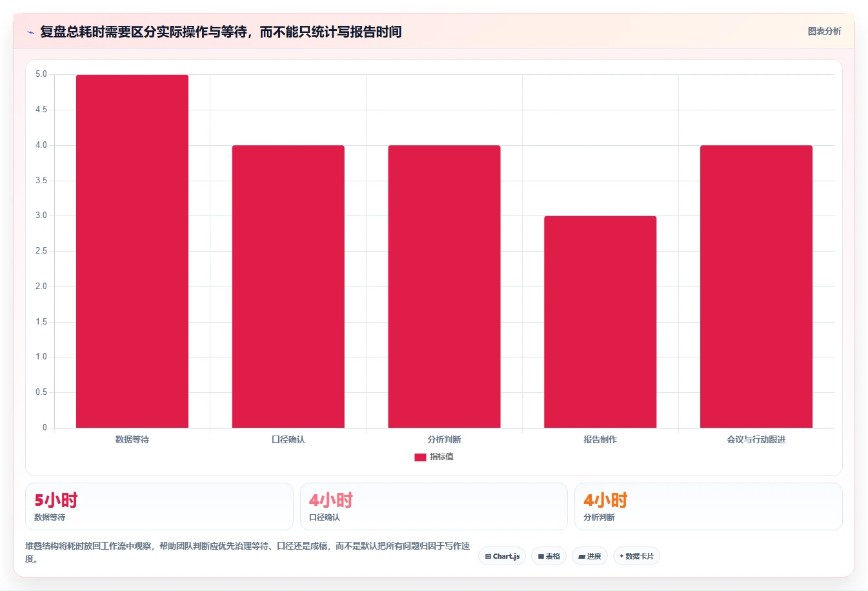Click the 口径确认 x-axis label
868x591 pixels.
point(288,439)
